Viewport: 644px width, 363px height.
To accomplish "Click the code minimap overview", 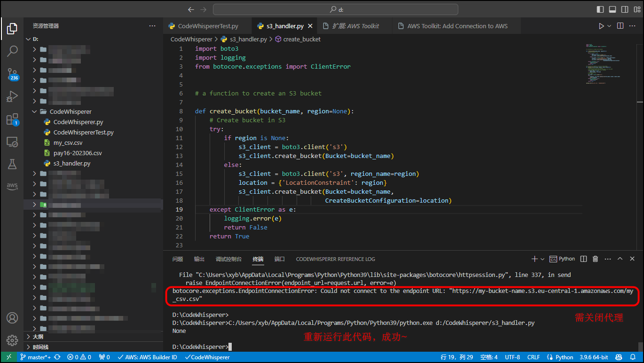I will click(x=610, y=63).
